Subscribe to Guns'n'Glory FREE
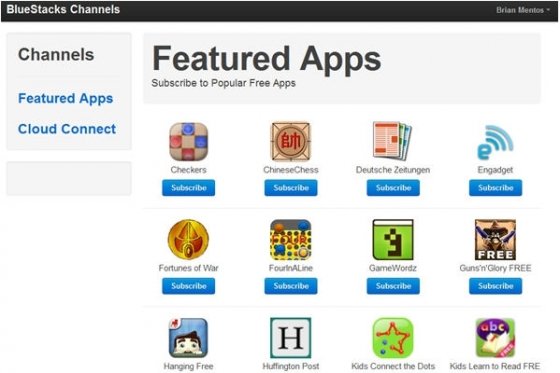Image resolution: width=560 pixels, height=373 pixels. [495, 286]
